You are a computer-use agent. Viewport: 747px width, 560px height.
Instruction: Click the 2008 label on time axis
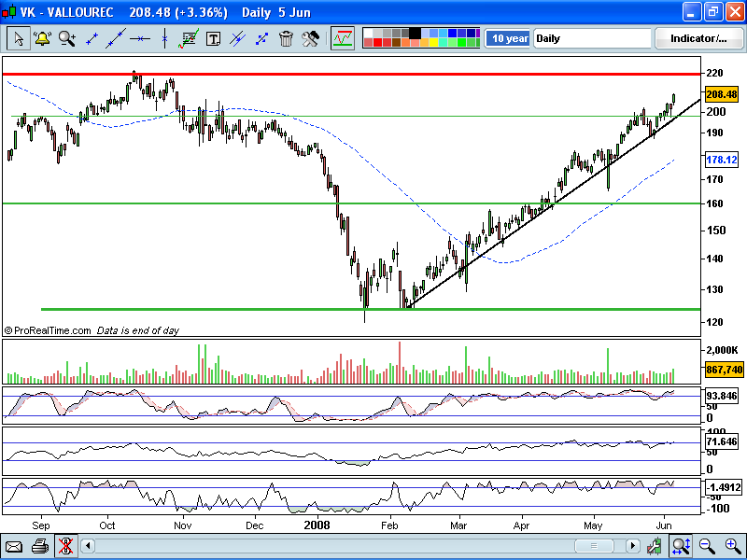317,525
